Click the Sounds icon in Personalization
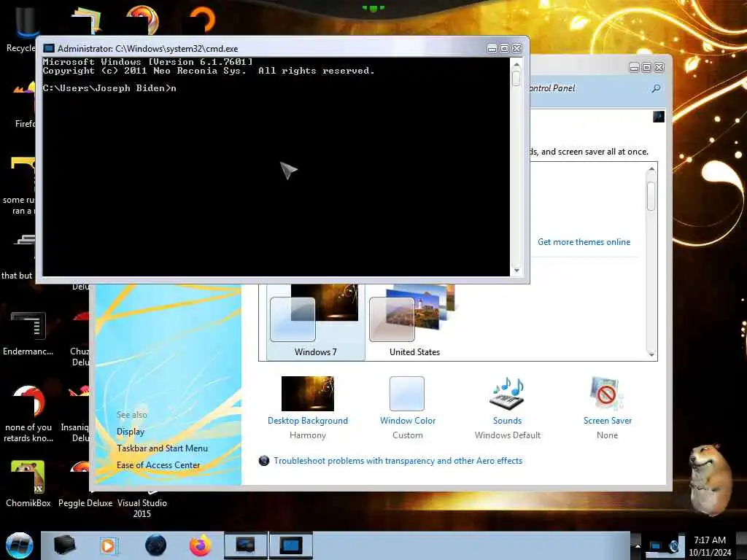 (x=507, y=393)
